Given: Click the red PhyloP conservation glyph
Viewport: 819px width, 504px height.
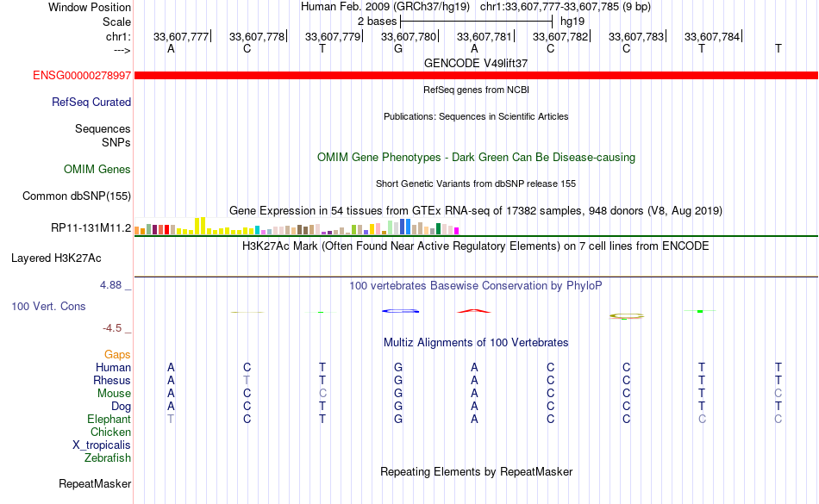Looking at the screenshot, I should (x=474, y=311).
